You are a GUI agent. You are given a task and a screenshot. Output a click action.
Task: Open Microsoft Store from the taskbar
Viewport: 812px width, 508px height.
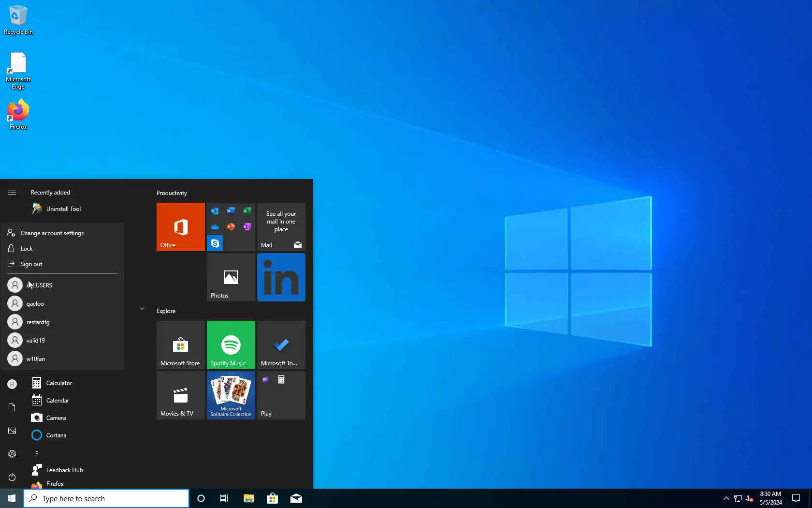[273, 498]
